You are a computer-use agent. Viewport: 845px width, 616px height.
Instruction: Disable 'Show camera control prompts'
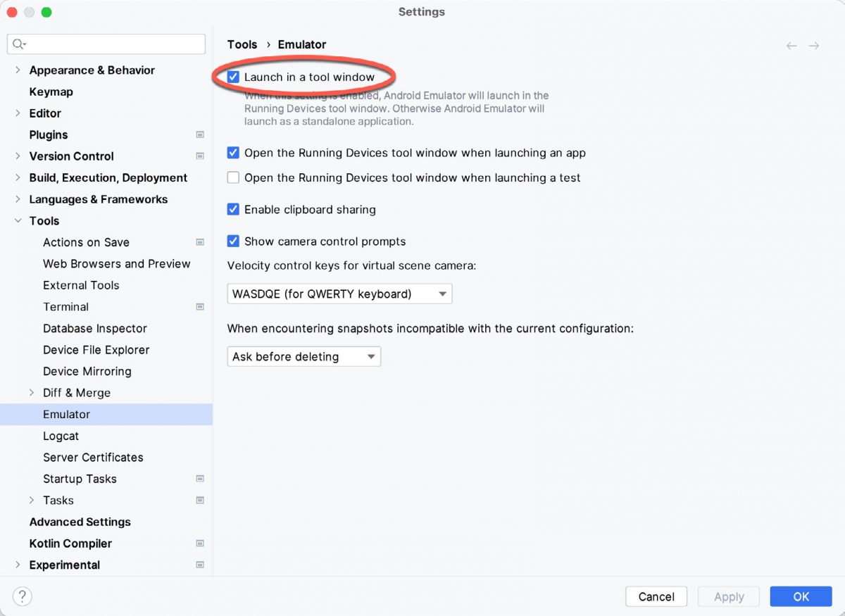233,241
